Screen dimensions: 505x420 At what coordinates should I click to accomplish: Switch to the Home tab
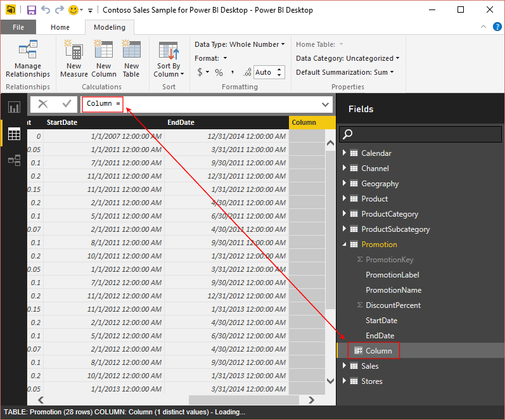(60, 27)
